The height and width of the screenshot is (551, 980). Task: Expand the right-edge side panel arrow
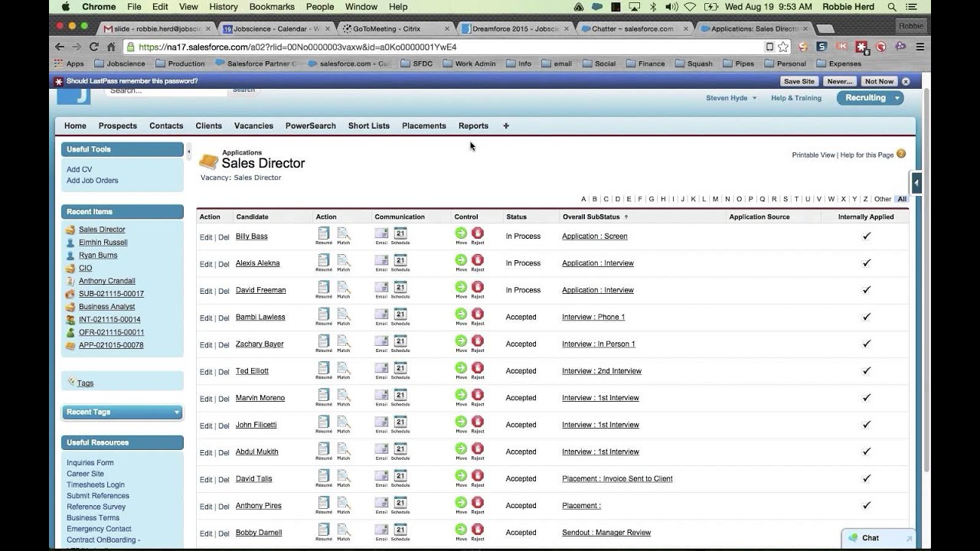click(x=916, y=183)
